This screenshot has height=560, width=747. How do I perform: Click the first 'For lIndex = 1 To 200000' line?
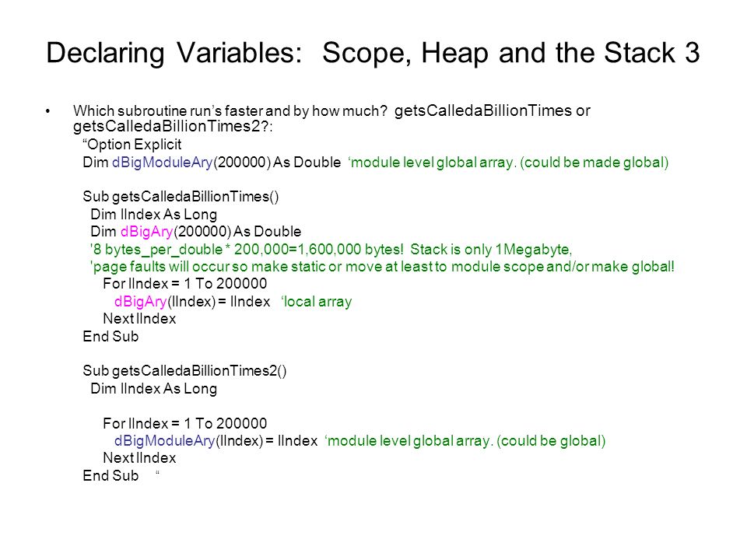tap(185, 284)
